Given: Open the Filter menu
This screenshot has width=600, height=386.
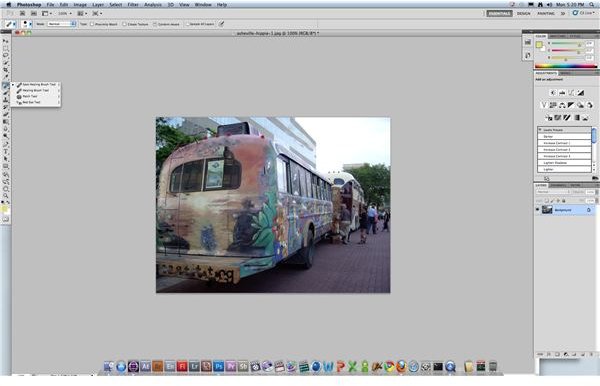Looking at the screenshot, I should click(x=133, y=5).
